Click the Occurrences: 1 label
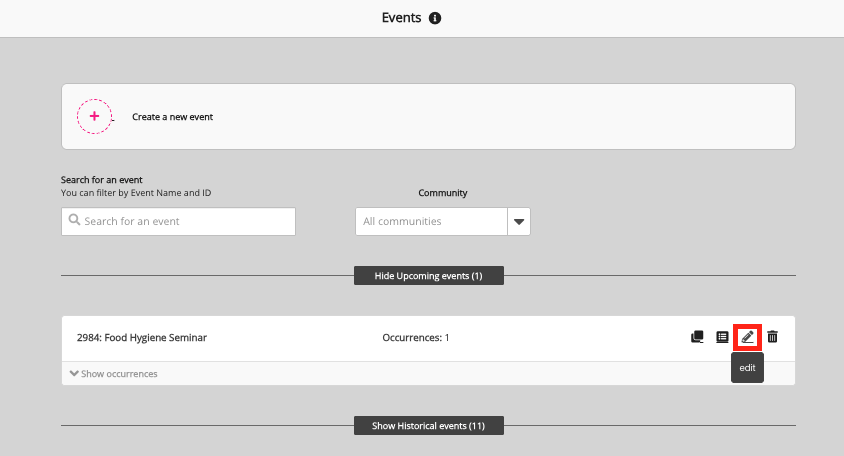The image size is (844, 456). (416, 338)
